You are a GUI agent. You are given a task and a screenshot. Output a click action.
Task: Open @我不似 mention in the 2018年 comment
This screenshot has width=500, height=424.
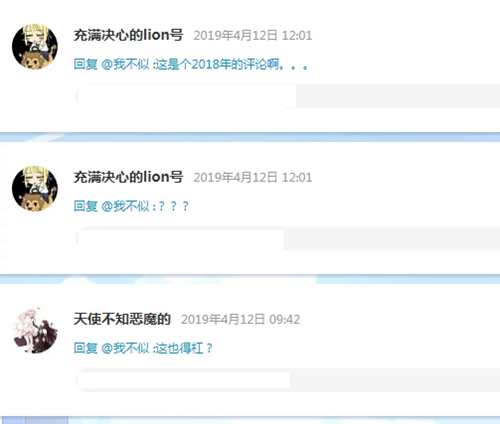coord(125,64)
